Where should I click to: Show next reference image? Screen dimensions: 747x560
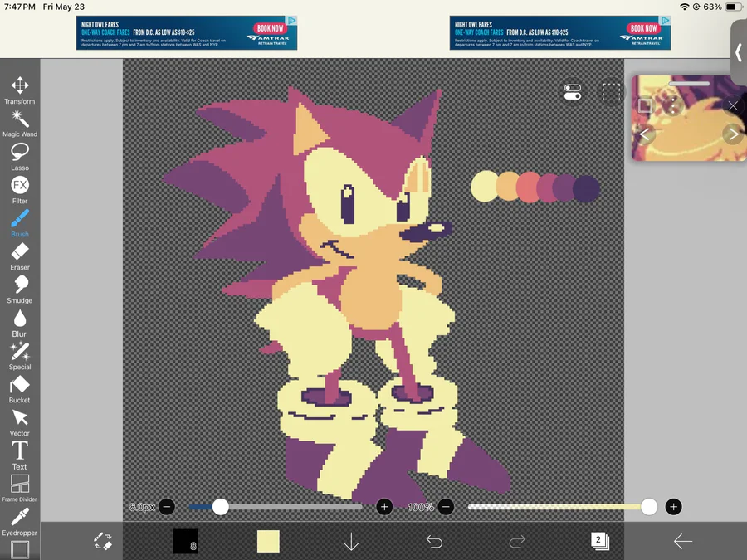[733, 134]
